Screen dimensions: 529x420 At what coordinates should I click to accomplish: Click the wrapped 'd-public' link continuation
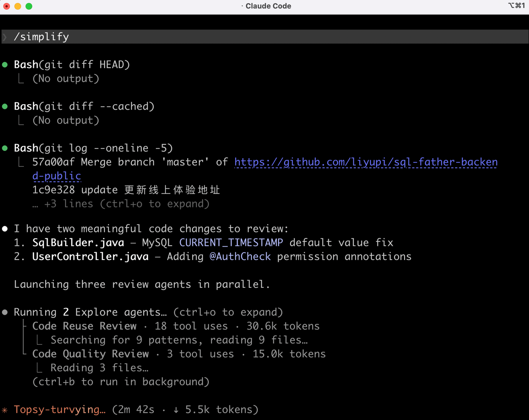point(57,176)
